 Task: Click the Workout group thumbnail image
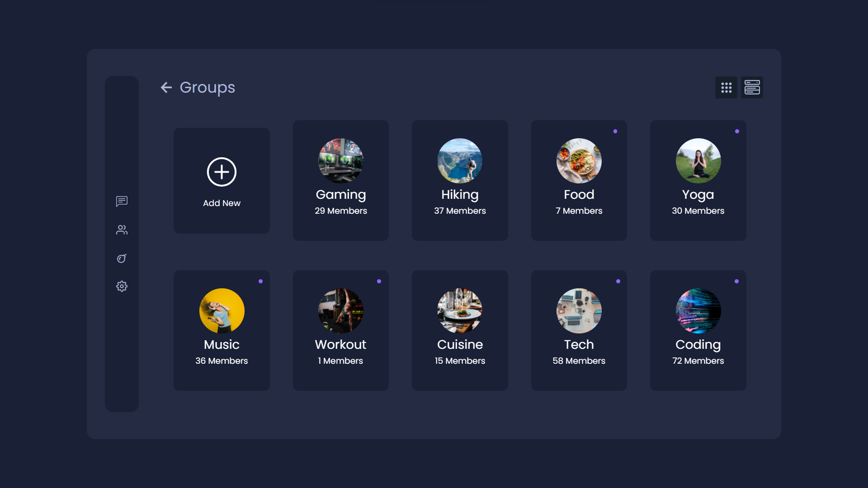tap(340, 310)
